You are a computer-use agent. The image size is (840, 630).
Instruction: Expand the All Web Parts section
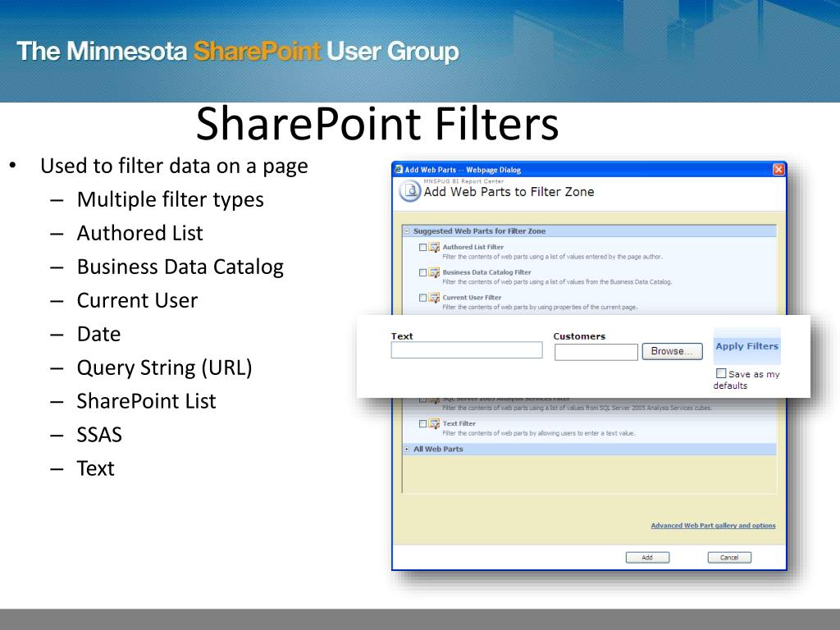[x=407, y=450]
